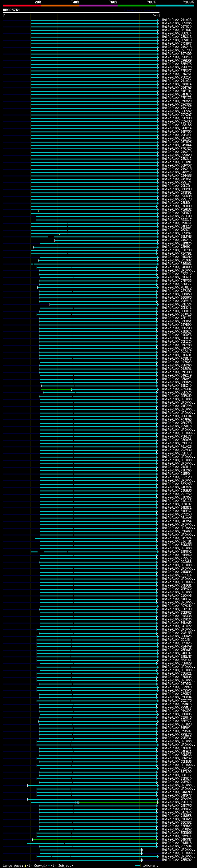The height and width of the screenshot is (868, 197).
Task: Select hit UniRef100_Q05737
Action: [x=177, y=738]
